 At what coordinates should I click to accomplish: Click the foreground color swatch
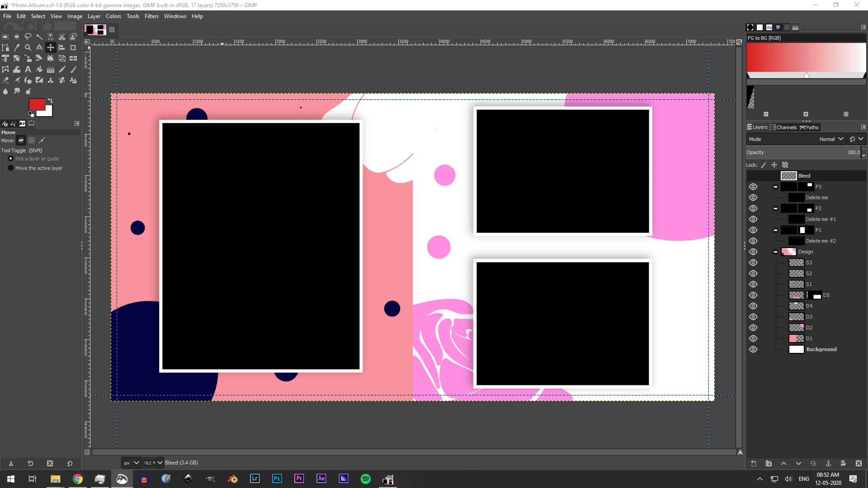[x=37, y=104]
